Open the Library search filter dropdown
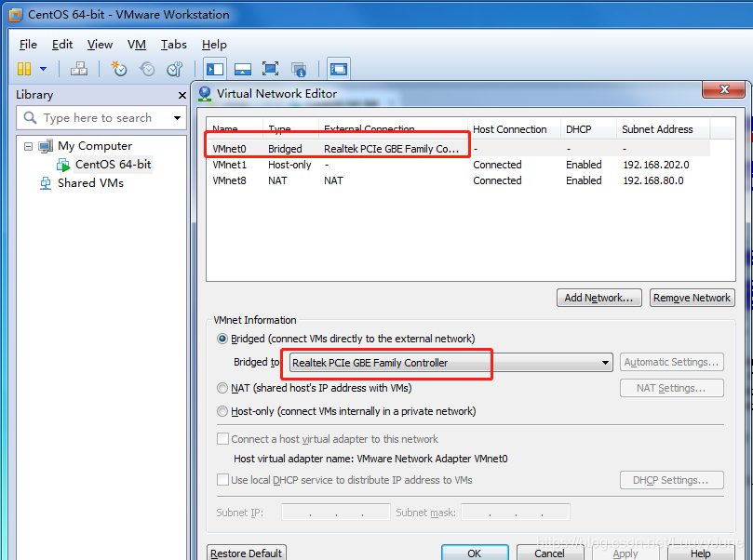Viewport: 753px width, 560px height. [177, 118]
